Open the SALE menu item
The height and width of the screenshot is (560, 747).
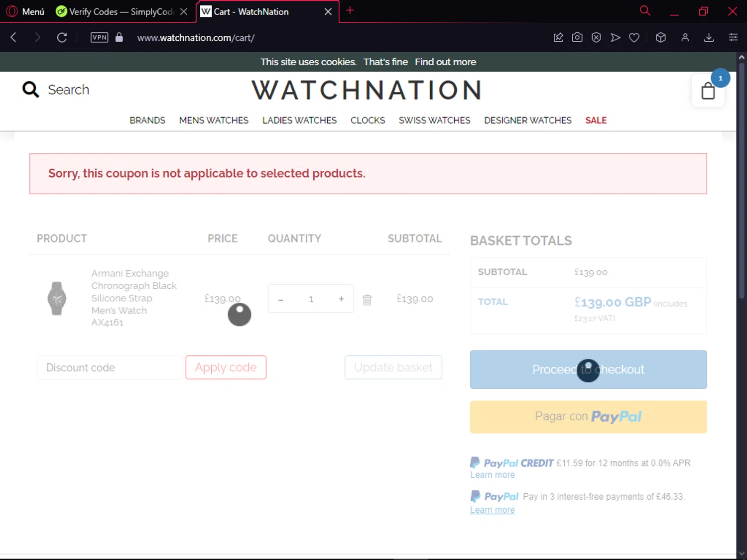(596, 120)
